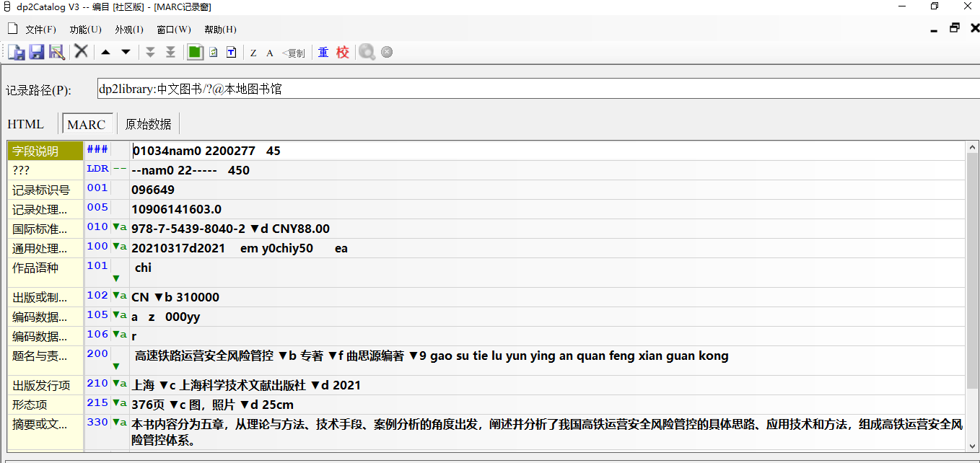Open the 文件(F) menu
Viewport: 980px width, 463px height.
pos(40,30)
